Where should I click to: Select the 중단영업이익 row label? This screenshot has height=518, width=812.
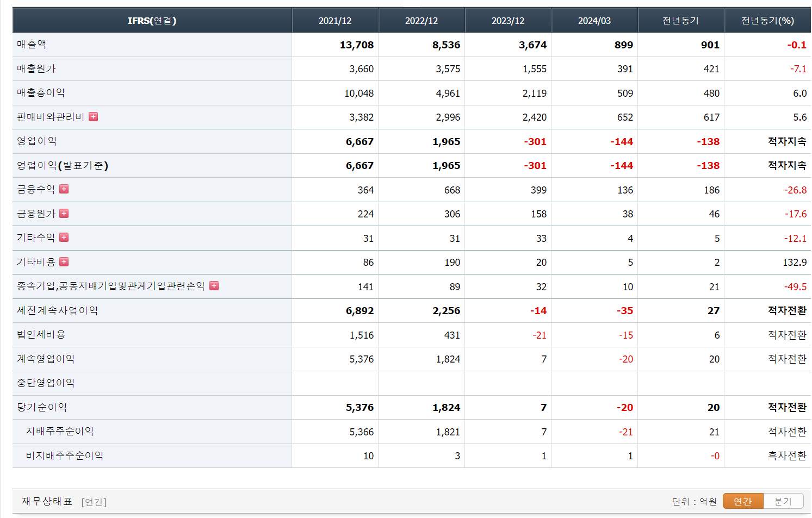(46, 383)
